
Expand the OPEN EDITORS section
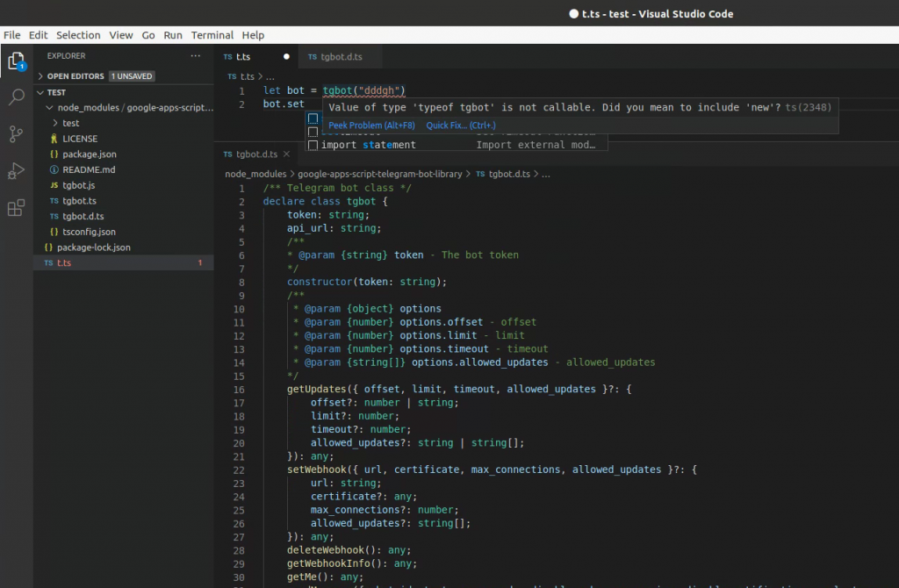point(40,75)
